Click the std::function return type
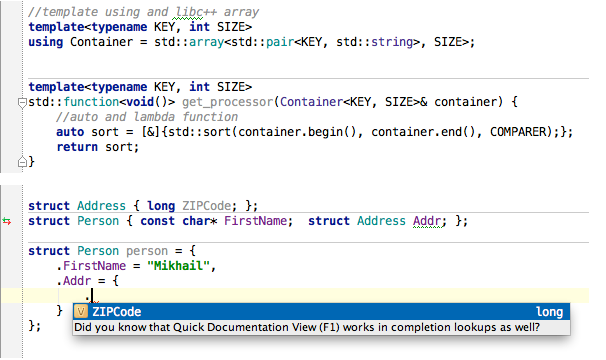Screen dimensions: 606x360 click(73, 102)
